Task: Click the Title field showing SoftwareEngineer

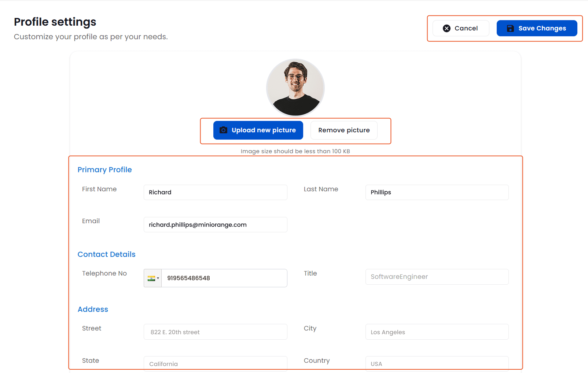Action: [x=437, y=277]
